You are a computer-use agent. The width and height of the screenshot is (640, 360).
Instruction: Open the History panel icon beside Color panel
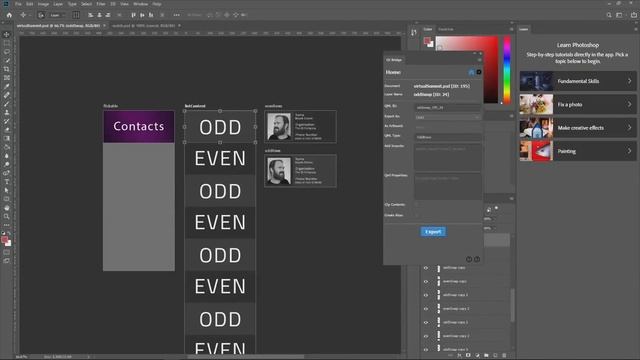(x=414, y=32)
